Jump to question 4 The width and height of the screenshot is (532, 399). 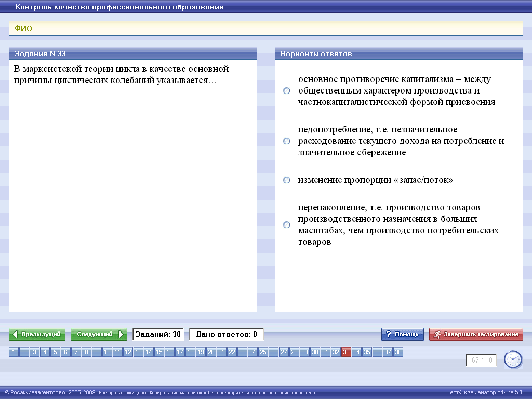pyautogui.click(x=45, y=352)
